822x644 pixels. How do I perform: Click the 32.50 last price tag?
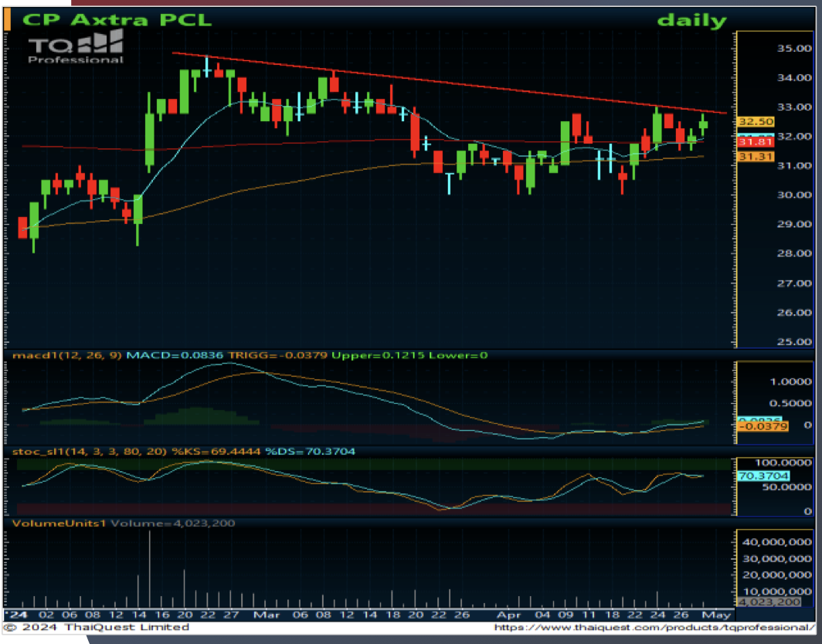pyautogui.click(x=755, y=121)
